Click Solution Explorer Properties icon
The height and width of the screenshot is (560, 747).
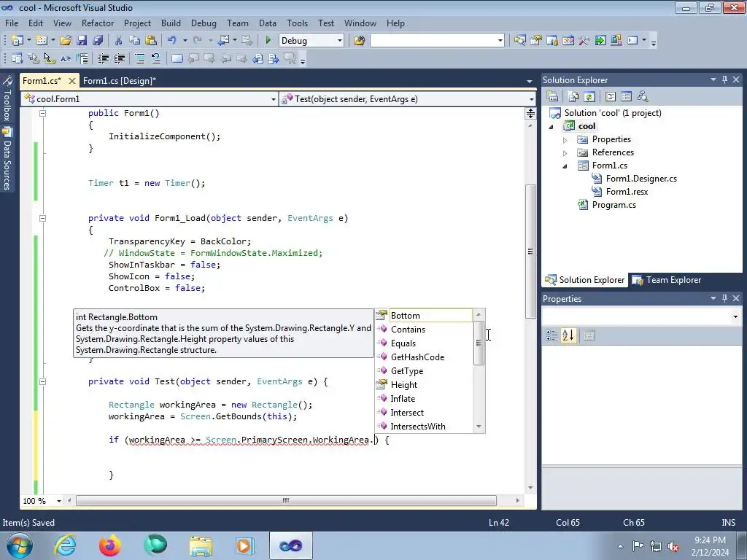(x=553, y=97)
